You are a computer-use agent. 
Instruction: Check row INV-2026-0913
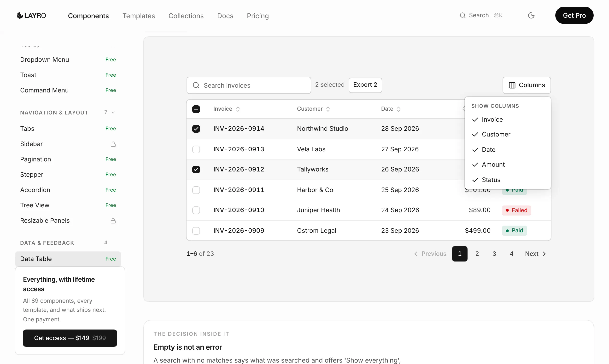coord(196,149)
